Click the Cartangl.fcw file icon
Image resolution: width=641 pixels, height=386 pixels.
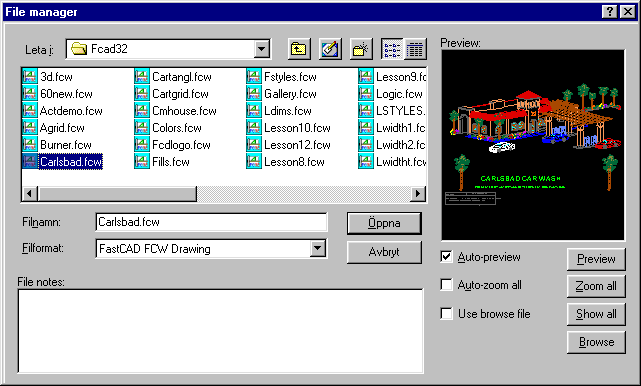(x=142, y=76)
